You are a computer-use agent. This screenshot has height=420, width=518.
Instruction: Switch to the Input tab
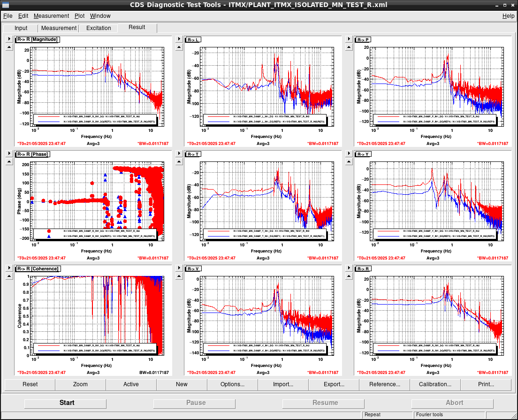21,28
